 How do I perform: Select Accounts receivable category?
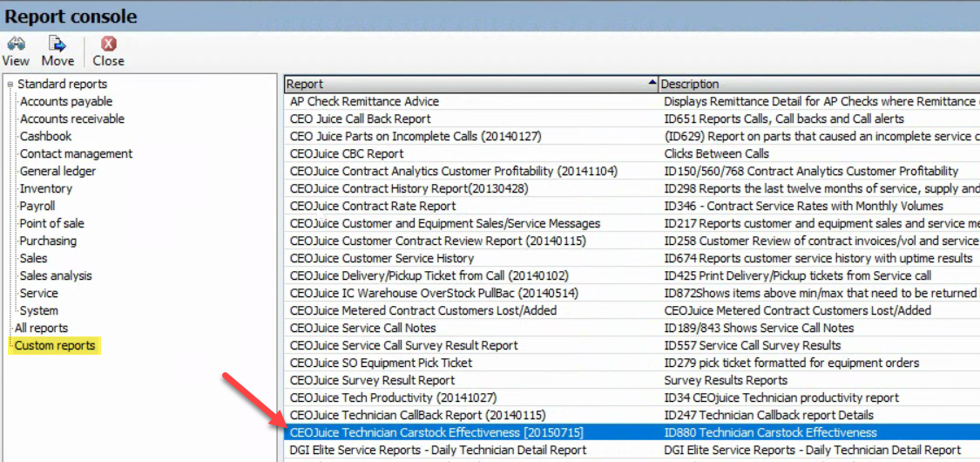(x=72, y=119)
